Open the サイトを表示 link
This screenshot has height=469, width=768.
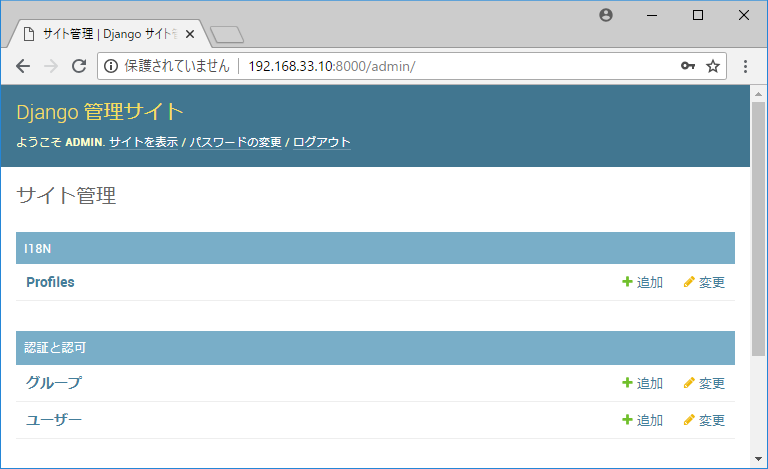(143, 143)
